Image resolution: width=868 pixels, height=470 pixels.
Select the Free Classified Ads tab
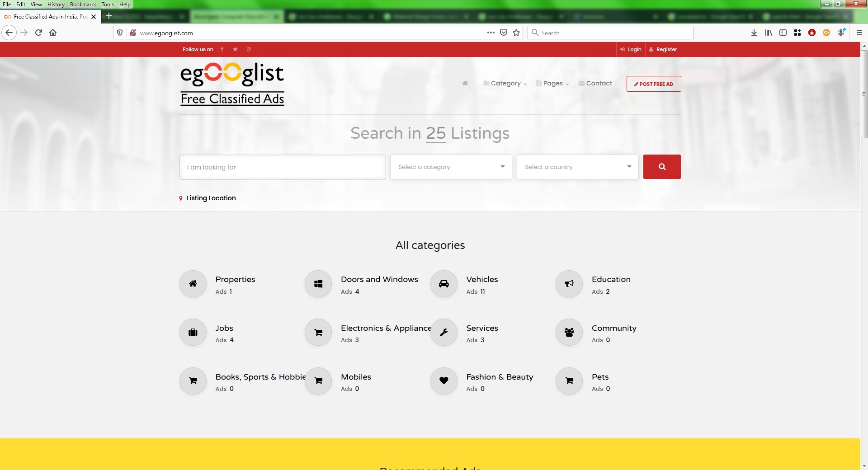pos(50,17)
